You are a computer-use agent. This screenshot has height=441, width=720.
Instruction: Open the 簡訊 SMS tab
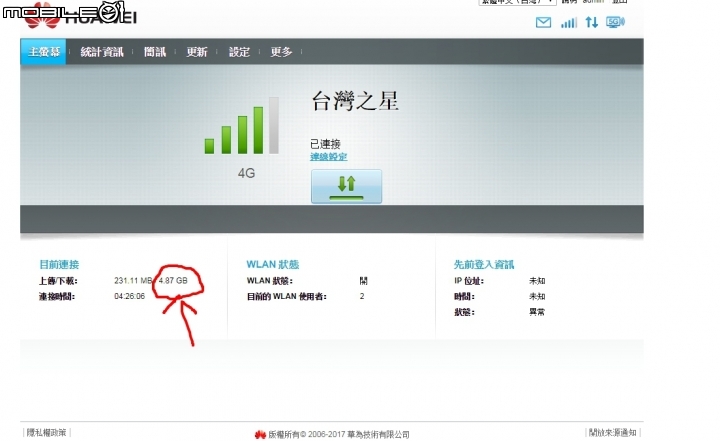pyautogui.click(x=155, y=52)
